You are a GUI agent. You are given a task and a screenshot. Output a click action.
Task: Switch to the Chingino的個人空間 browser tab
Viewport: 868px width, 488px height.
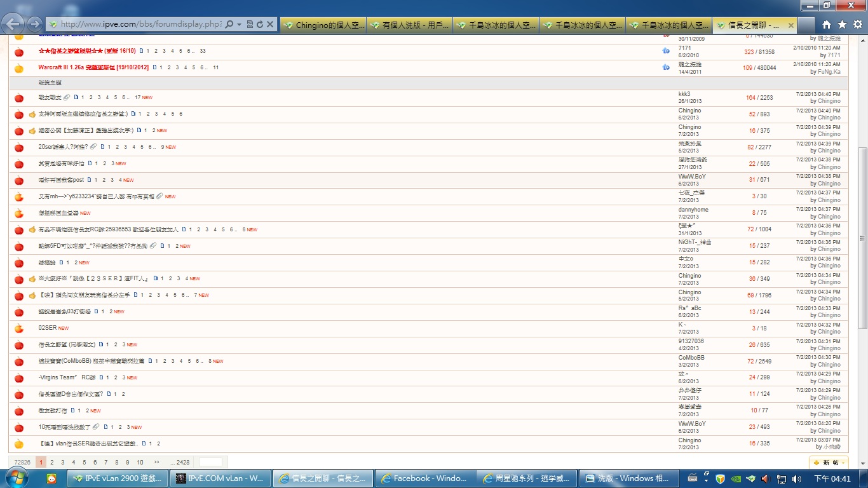(323, 25)
